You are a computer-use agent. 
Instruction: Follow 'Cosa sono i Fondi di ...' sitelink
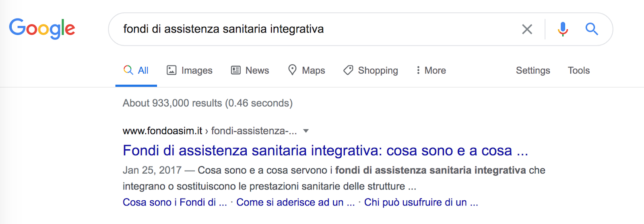click(175, 202)
